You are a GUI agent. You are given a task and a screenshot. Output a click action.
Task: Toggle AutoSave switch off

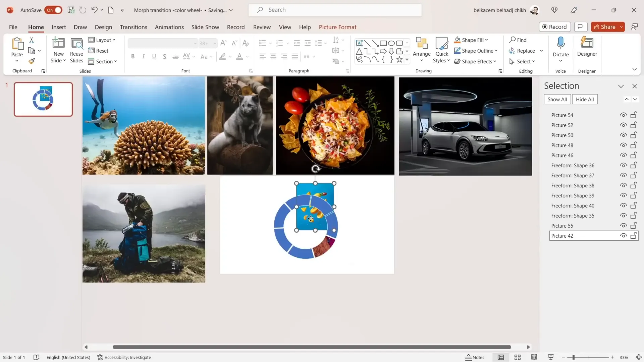(53, 10)
